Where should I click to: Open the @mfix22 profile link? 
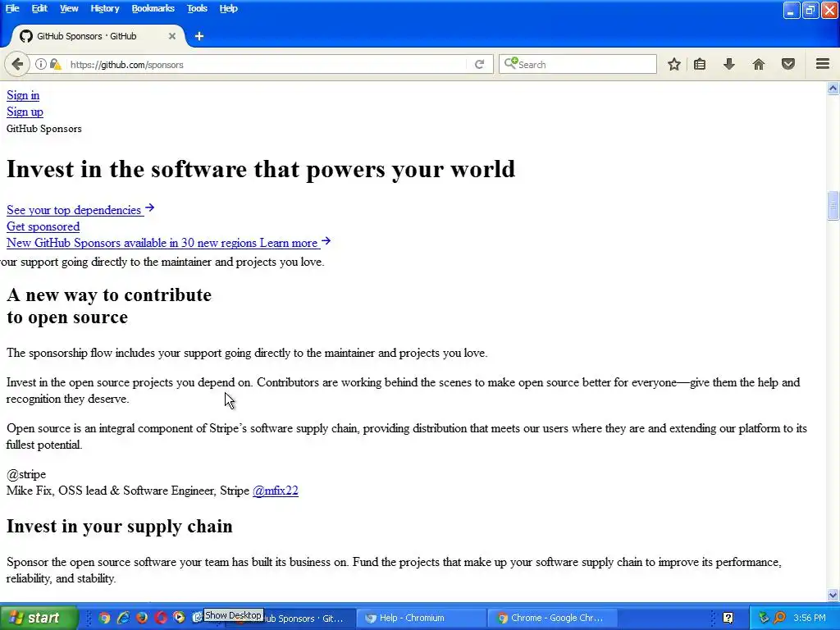coord(276,491)
